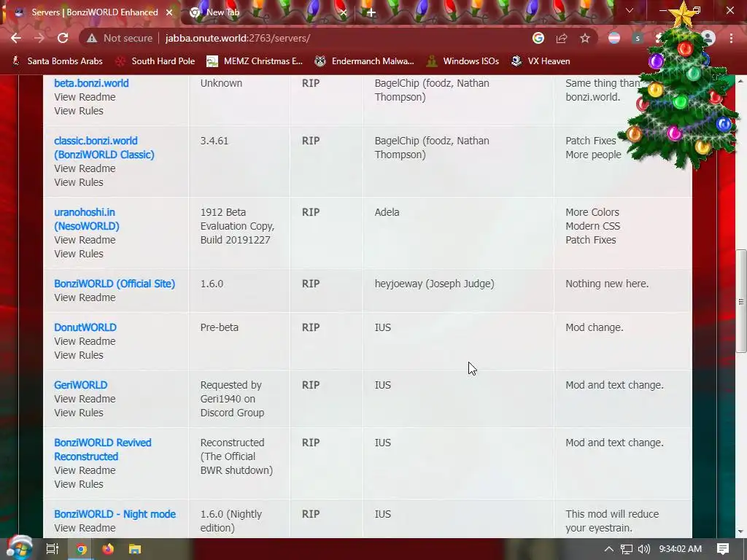Open the notification center icon
Image resolution: width=747 pixels, height=560 pixels.
(x=723, y=549)
